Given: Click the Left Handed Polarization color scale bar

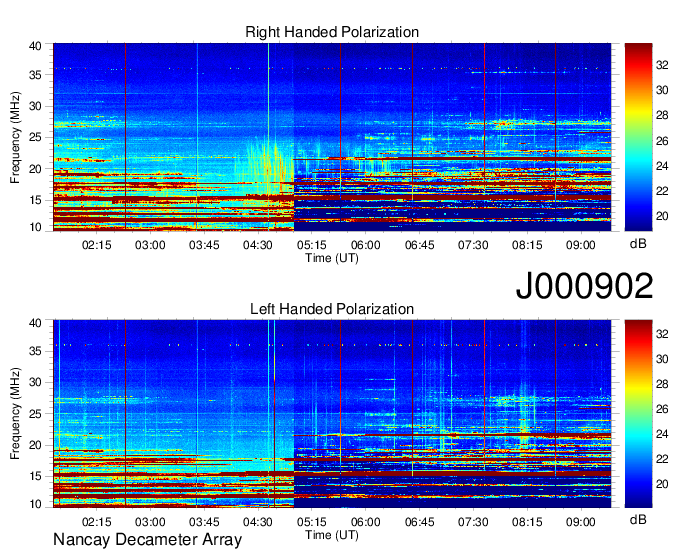Looking at the screenshot, I should click(x=638, y=414).
